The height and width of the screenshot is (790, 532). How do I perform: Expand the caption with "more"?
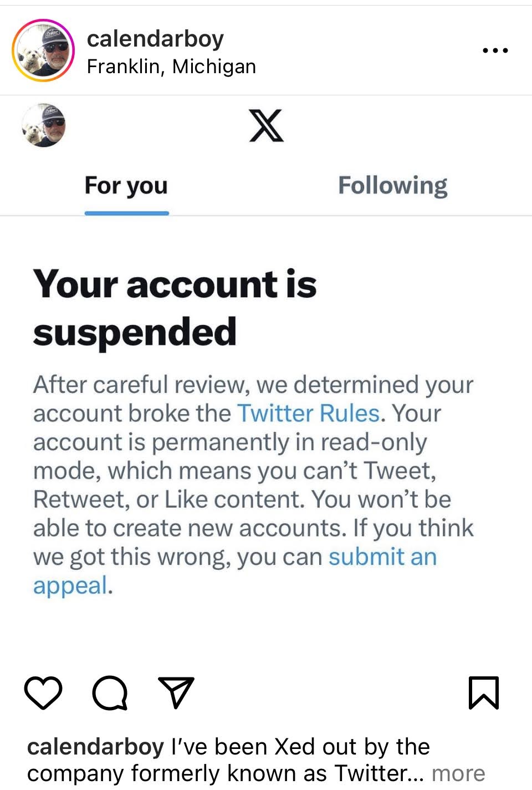pyautogui.click(x=458, y=773)
